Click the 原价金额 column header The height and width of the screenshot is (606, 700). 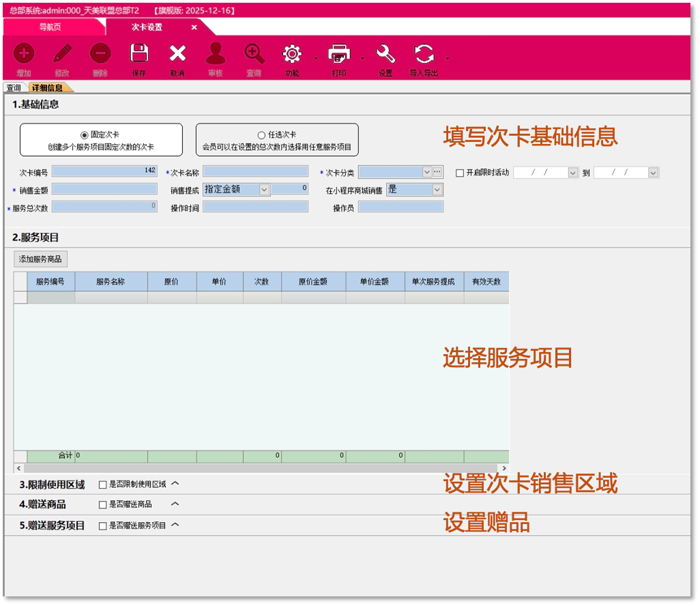[313, 282]
